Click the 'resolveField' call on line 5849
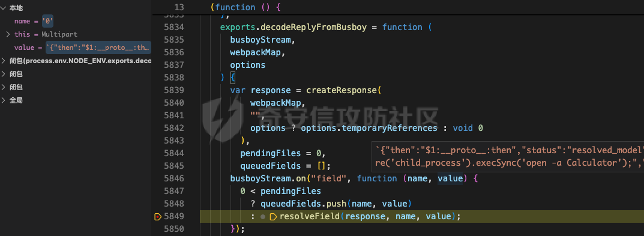The height and width of the screenshot is (236, 644). 310,217
